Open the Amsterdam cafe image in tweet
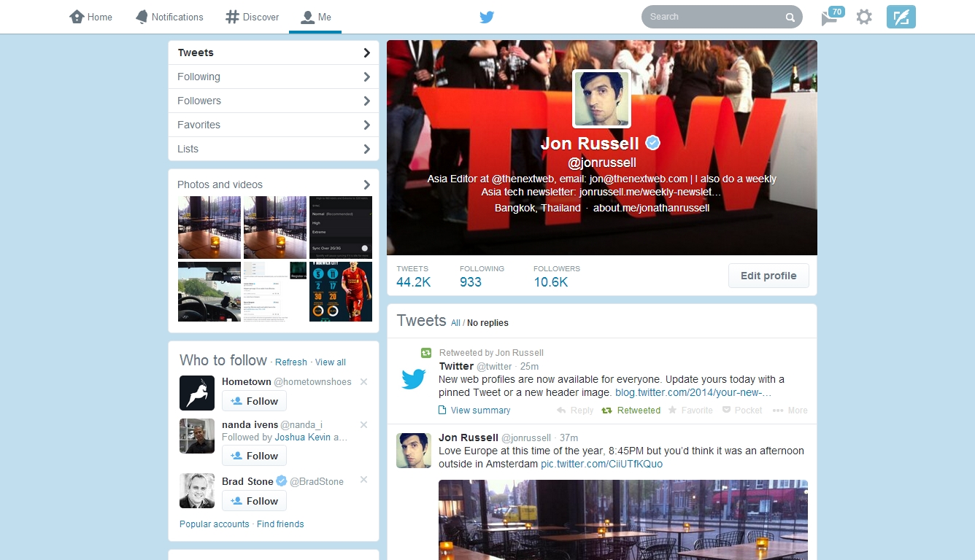 (x=623, y=519)
